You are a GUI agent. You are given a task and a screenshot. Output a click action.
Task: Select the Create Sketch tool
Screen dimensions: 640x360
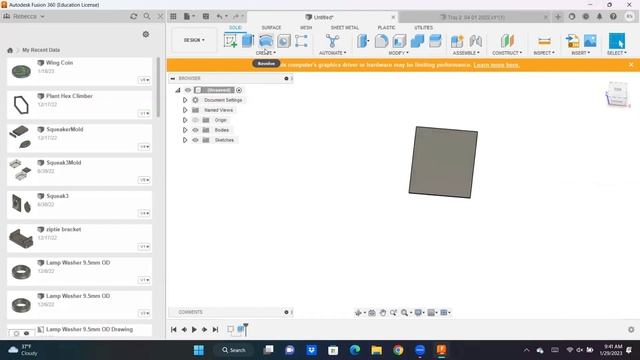[x=231, y=41]
